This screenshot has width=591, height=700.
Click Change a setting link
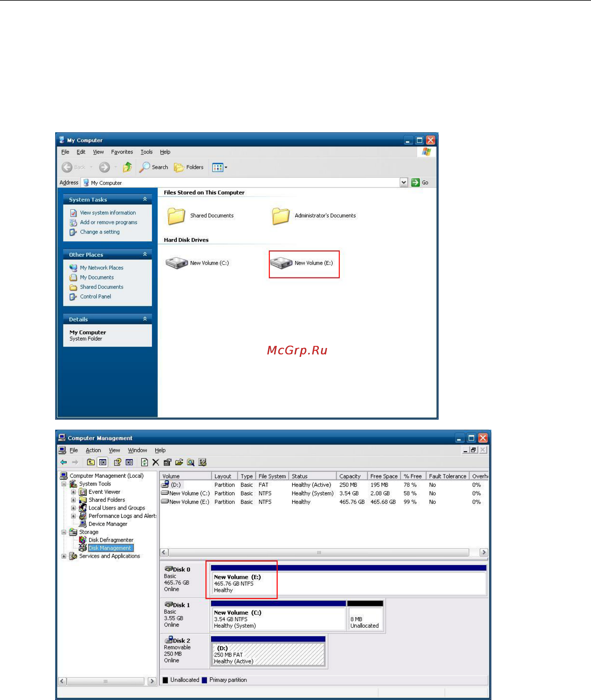pos(100,232)
